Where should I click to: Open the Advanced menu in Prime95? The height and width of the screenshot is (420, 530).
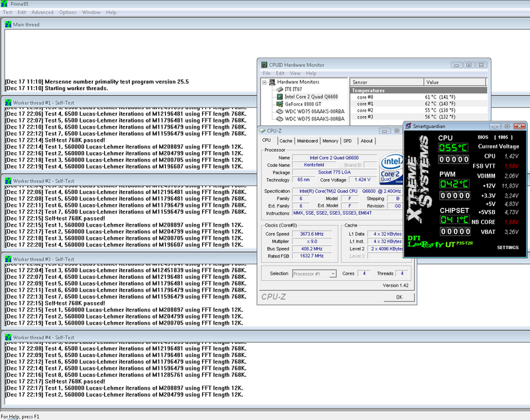click(x=42, y=12)
